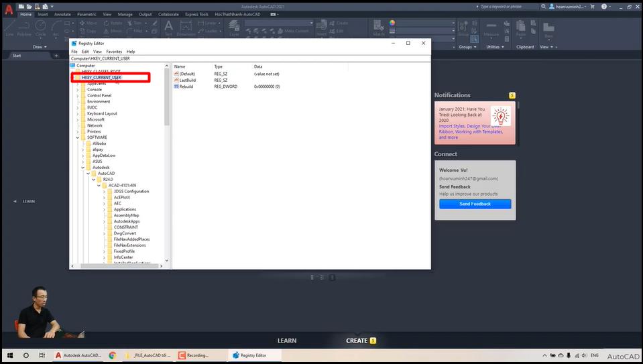Click the registry tree vertical scrollbar
The height and width of the screenshot is (364, 643).
click(x=166, y=97)
